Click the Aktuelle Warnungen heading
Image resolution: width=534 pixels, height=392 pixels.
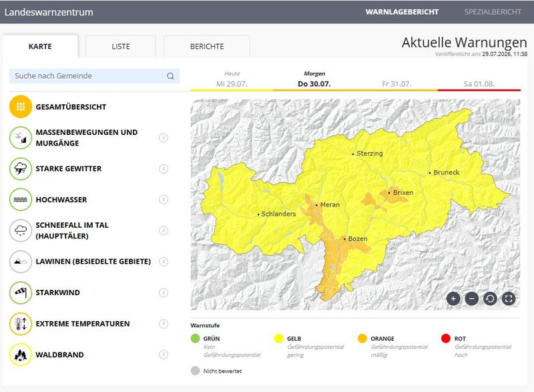[464, 43]
